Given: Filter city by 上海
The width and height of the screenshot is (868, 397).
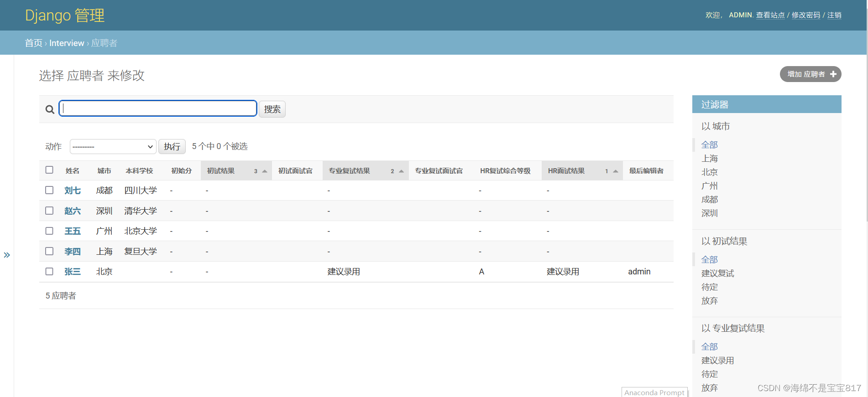Looking at the screenshot, I should point(710,159).
